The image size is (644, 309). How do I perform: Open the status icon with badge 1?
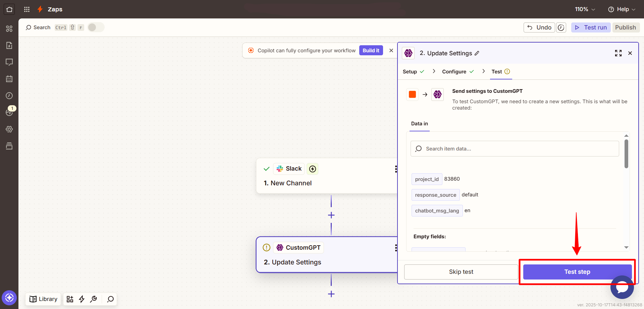point(9,112)
